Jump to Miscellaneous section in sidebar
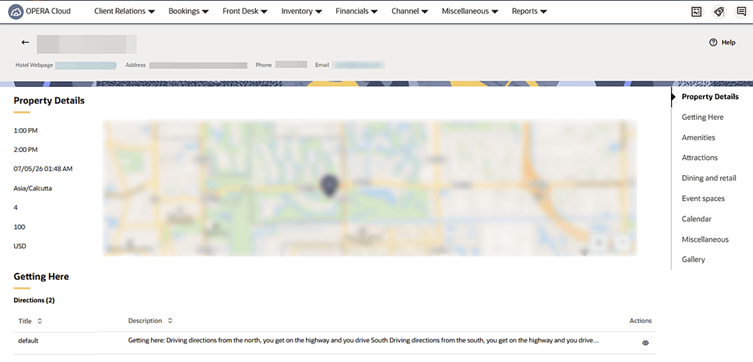 pyautogui.click(x=705, y=239)
